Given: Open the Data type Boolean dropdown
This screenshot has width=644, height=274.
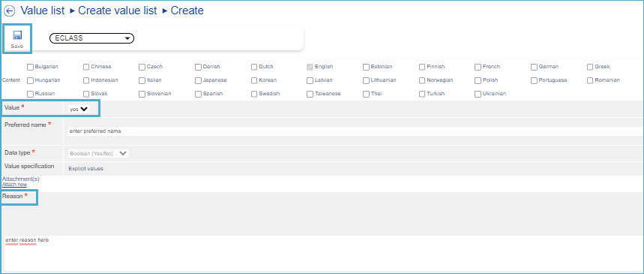Looking at the screenshot, I should 98,153.
